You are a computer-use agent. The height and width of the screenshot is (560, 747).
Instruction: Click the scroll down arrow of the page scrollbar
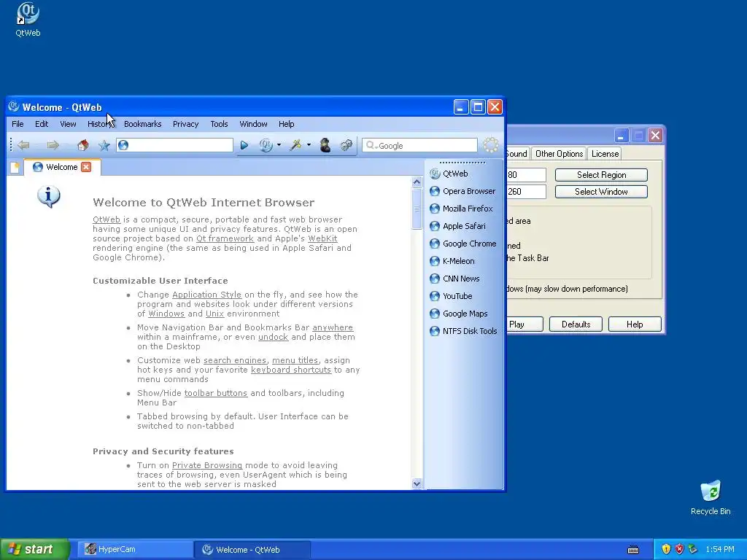[x=417, y=484]
